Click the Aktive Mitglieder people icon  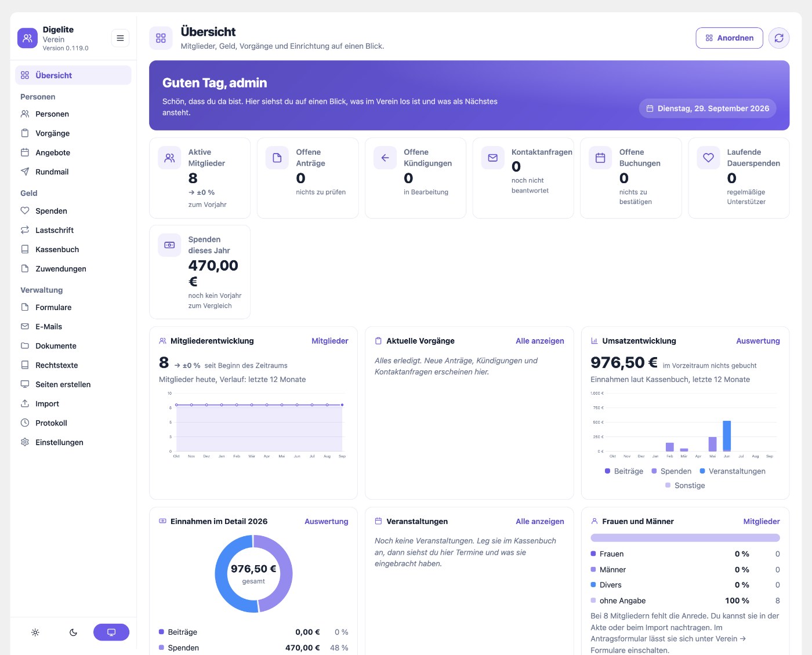click(x=169, y=158)
